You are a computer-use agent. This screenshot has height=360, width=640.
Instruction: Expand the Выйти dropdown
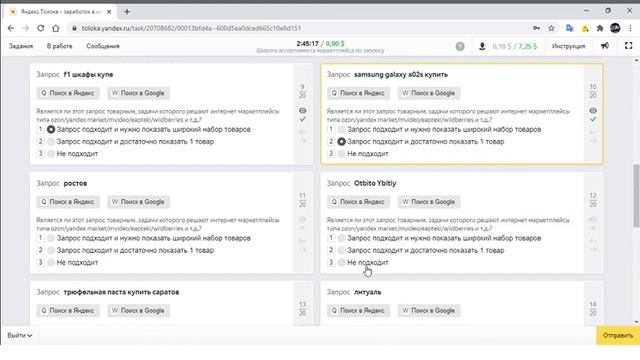(x=20, y=336)
